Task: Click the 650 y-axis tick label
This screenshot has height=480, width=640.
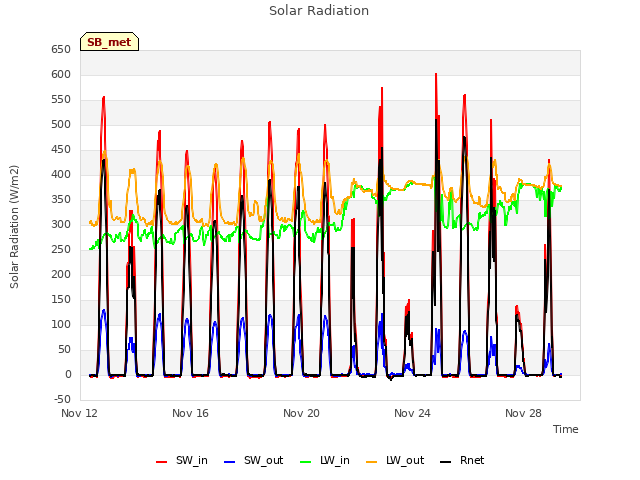Action: point(61,50)
